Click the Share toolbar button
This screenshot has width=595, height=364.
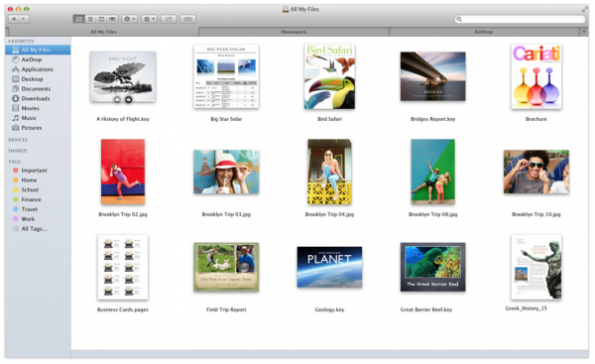(x=169, y=19)
